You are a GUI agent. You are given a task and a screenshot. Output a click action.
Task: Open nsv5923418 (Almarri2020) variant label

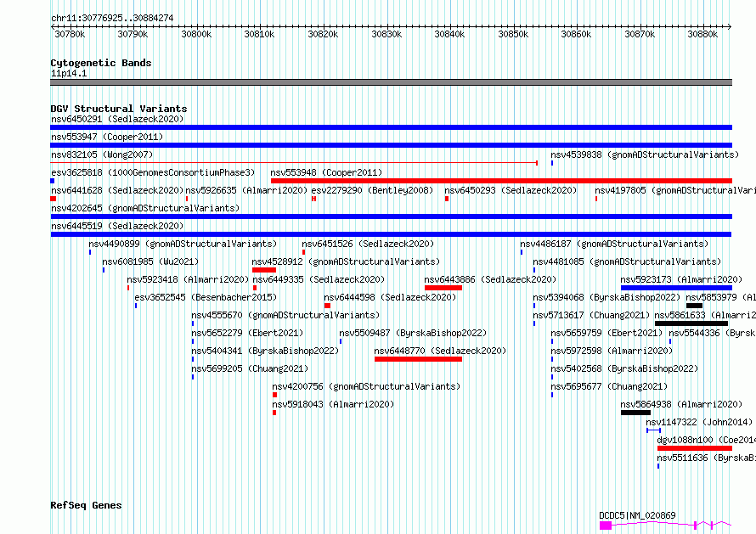(x=188, y=279)
